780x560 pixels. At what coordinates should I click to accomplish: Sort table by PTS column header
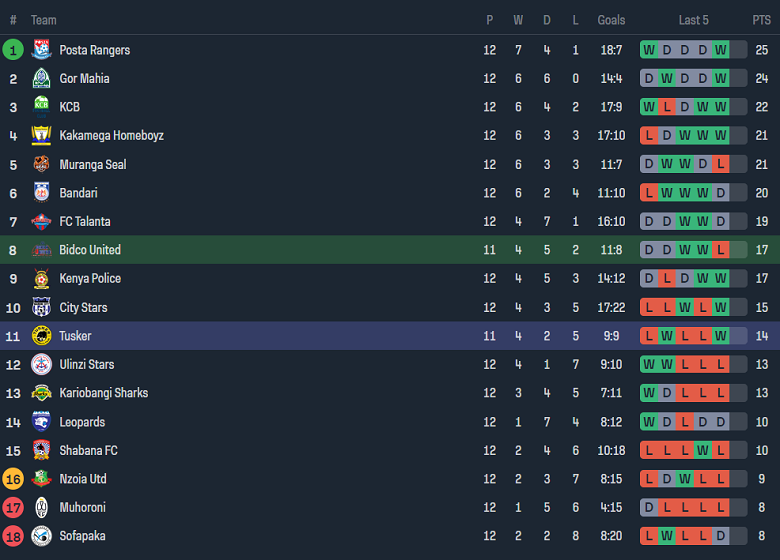(x=761, y=20)
